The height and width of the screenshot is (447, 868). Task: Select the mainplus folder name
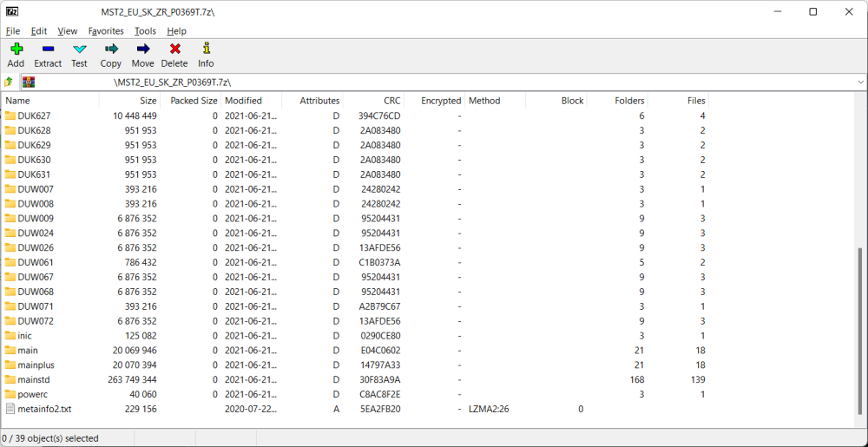click(x=36, y=365)
